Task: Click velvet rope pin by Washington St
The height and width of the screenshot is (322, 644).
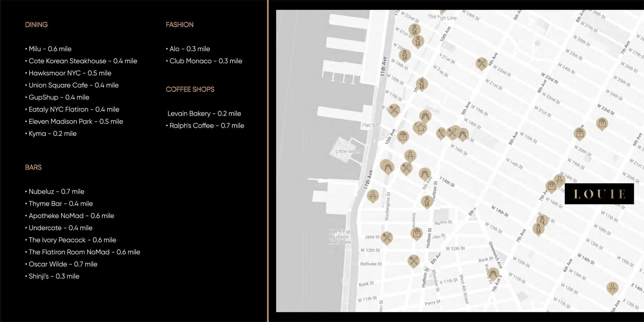Action: [x=373, y=196]
